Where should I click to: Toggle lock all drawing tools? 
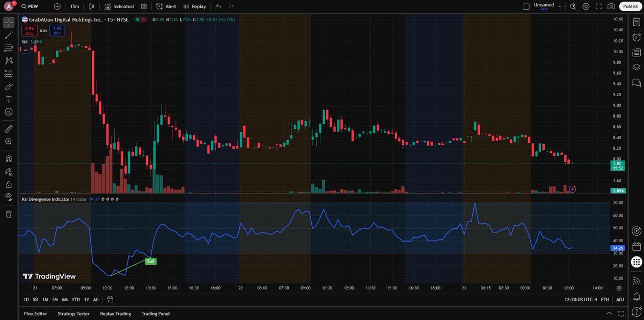pyautogui.click(x=9, y=184)
